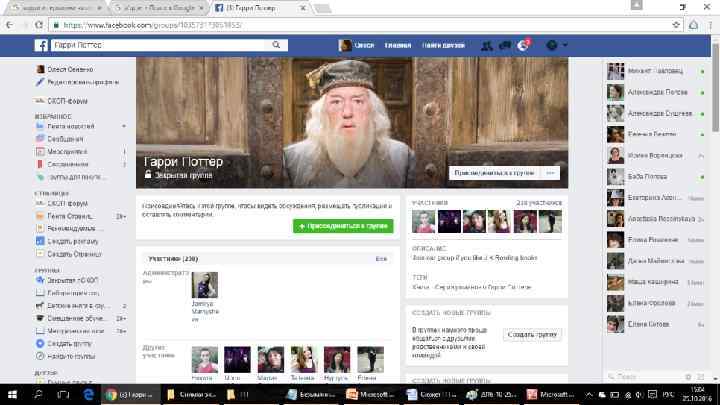
Task: Open СКСП форум under Страницы section
Action: coord(68,203)
